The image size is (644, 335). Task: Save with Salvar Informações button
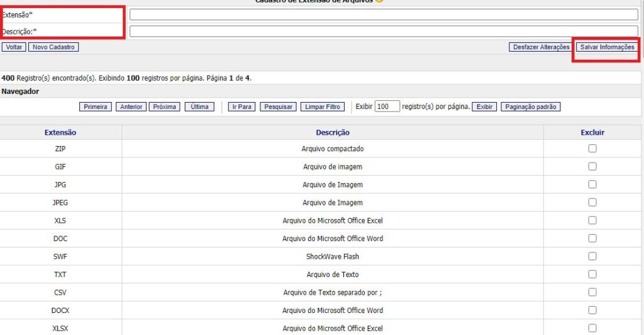tap(607, 47)
